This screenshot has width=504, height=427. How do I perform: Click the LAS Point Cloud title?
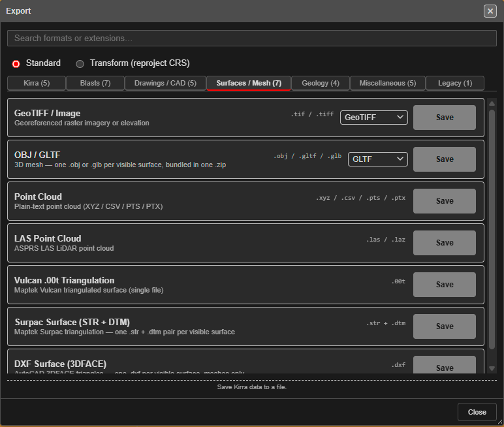(x=48, y=238)
